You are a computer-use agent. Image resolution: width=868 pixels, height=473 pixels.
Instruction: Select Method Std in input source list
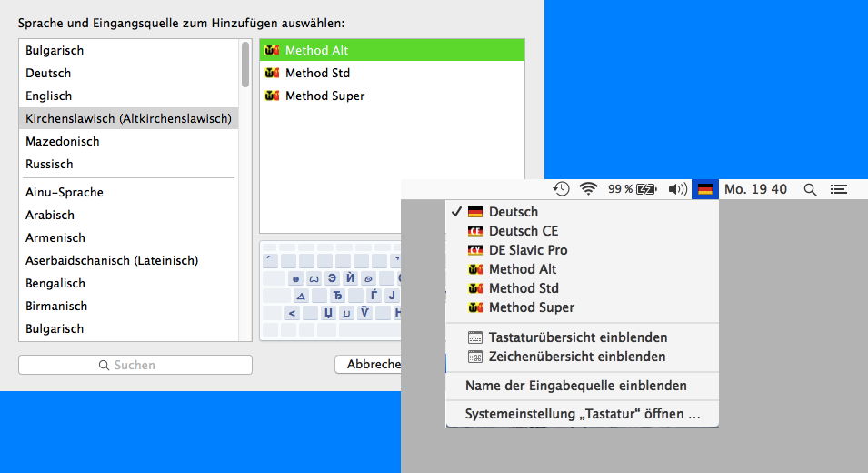[x=317, y=73]
